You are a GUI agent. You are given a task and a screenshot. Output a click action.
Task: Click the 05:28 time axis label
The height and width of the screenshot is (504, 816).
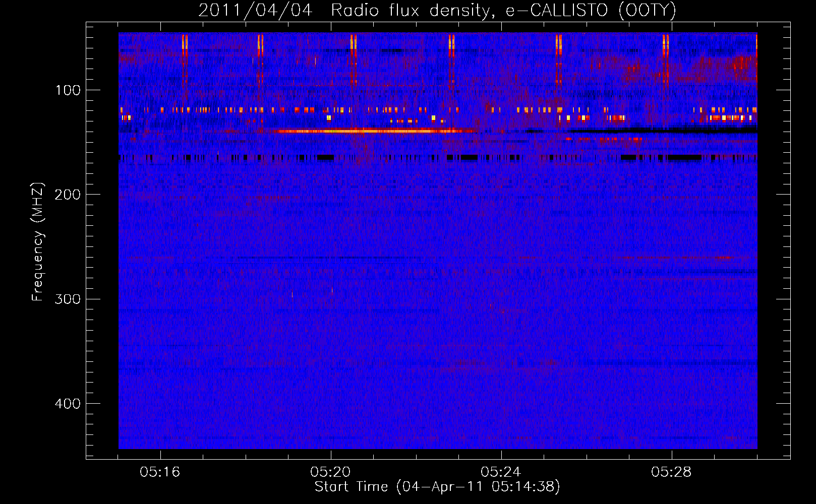point(671,472)
